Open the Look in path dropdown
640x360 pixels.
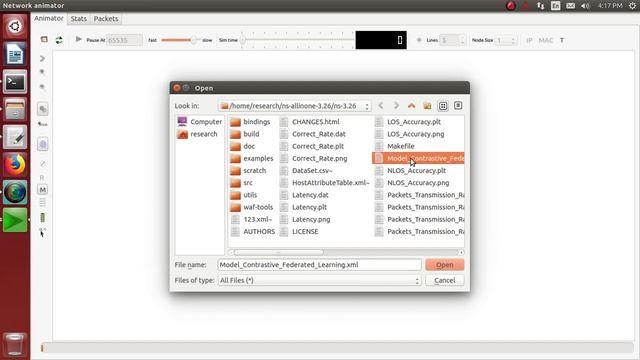(295, 106)
